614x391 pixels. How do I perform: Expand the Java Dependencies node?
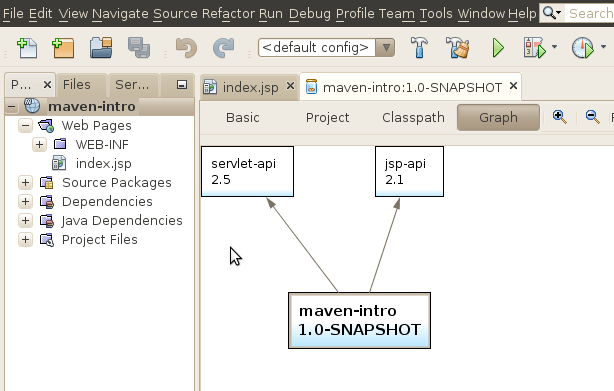click(25, 220)
